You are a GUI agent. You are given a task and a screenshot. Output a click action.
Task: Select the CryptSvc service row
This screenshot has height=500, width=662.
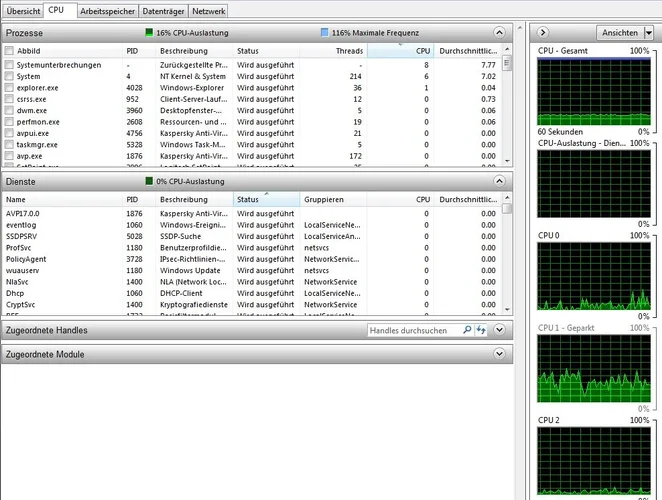pyautogui.click(x=252, y=305)
